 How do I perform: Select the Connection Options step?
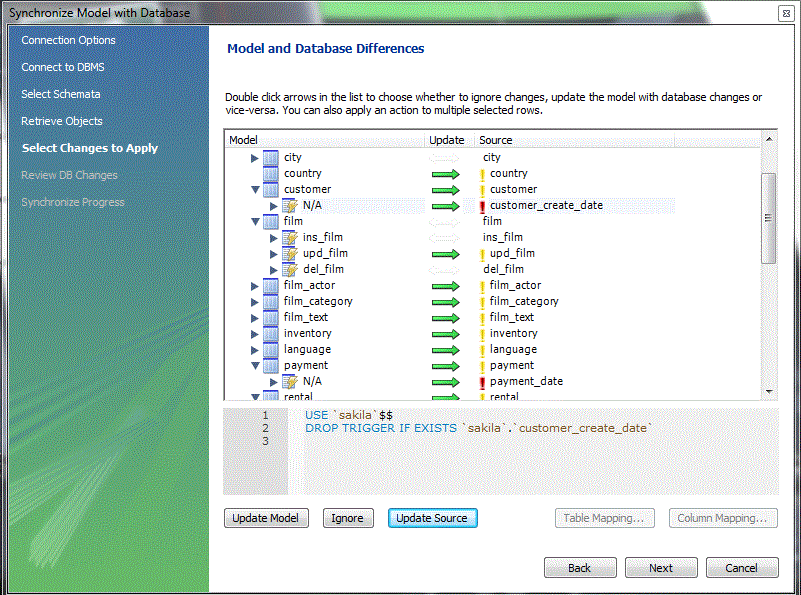[68, 40]
